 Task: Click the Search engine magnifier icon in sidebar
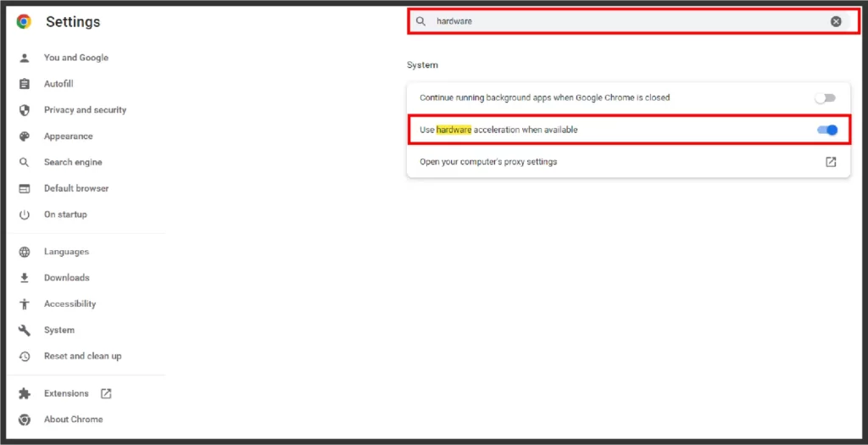[25, 162]
